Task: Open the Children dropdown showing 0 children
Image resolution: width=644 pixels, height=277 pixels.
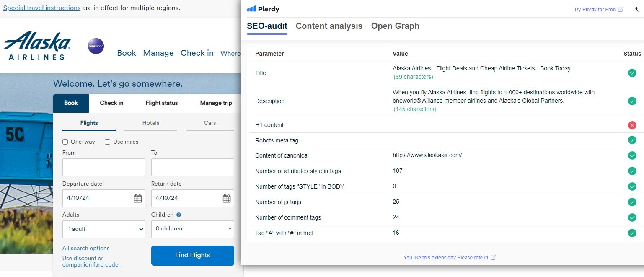Action: [193, 229]
